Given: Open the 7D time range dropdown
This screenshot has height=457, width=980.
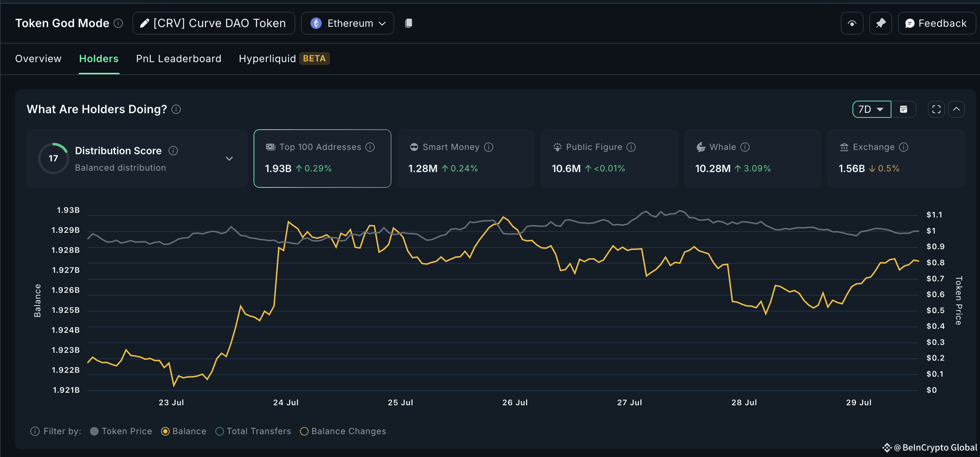Looking at the screenshot, I should (871, 110).
